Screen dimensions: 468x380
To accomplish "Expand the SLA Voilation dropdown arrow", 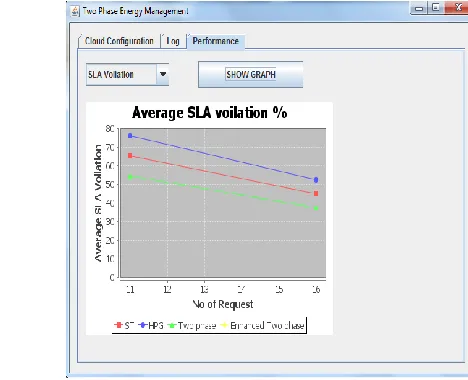I will 163,74.
